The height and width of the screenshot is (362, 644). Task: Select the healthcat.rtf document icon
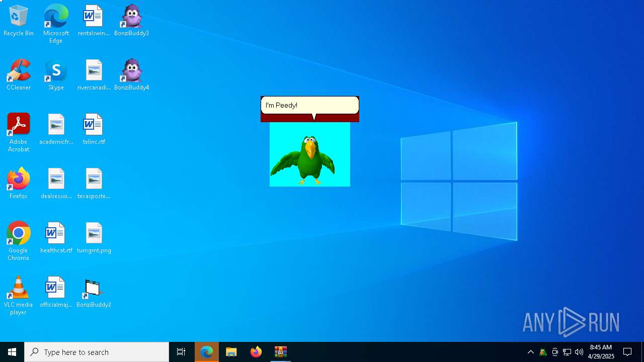tap(56, 238)
